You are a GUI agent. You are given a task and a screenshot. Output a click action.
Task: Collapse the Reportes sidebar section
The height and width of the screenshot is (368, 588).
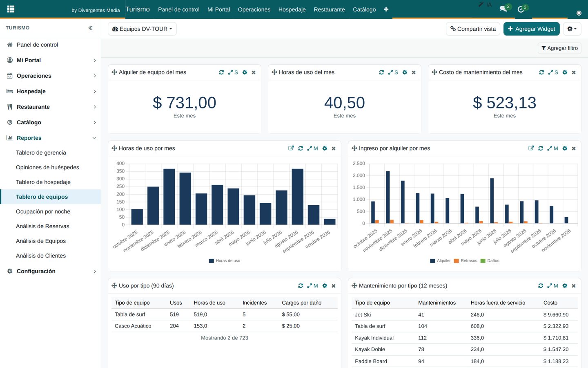(x=50, y=138)
